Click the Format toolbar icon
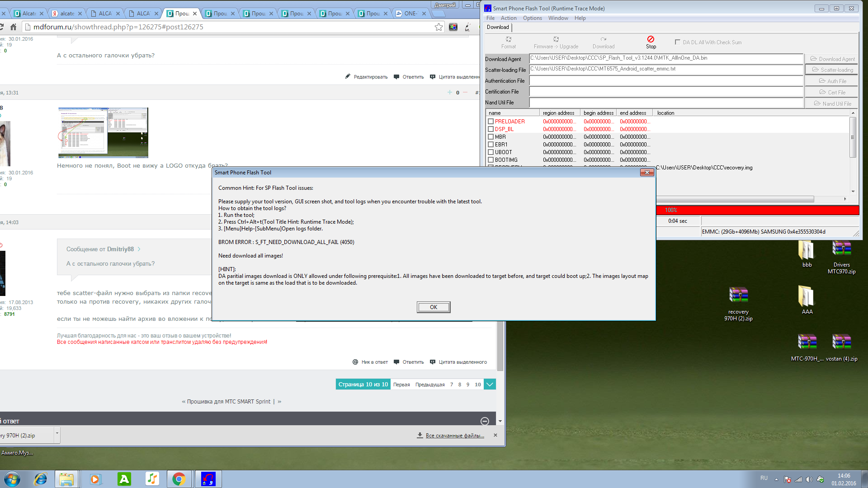The image size is (868, 488). click(508, 40)
